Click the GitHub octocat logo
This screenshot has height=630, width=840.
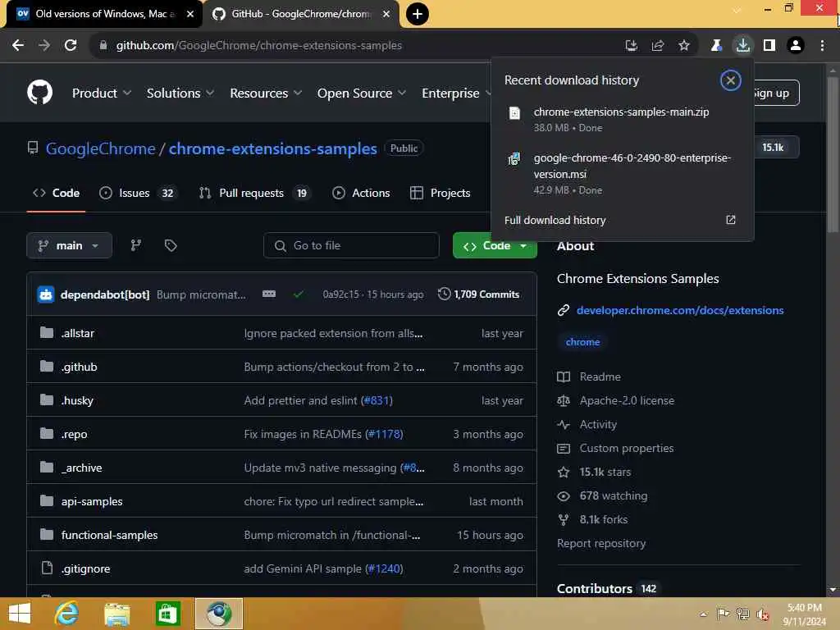click(x=39, y=93)
